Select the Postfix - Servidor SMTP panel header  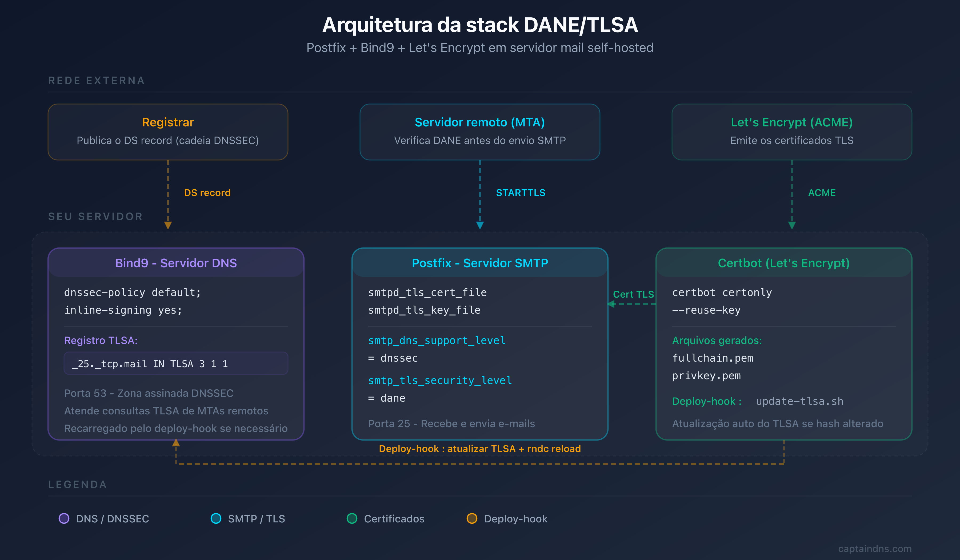[480, 263]
